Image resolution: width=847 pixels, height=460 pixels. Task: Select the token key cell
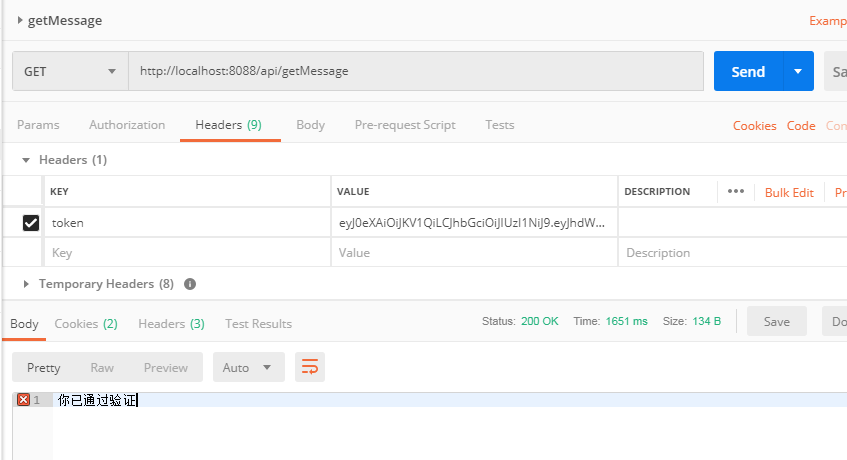(x=187, y=222)
